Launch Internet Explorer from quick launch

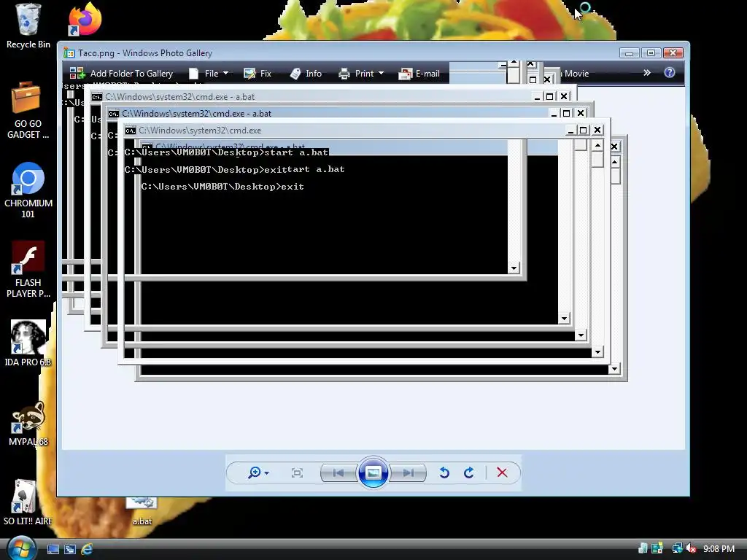(x=87, y=549)
